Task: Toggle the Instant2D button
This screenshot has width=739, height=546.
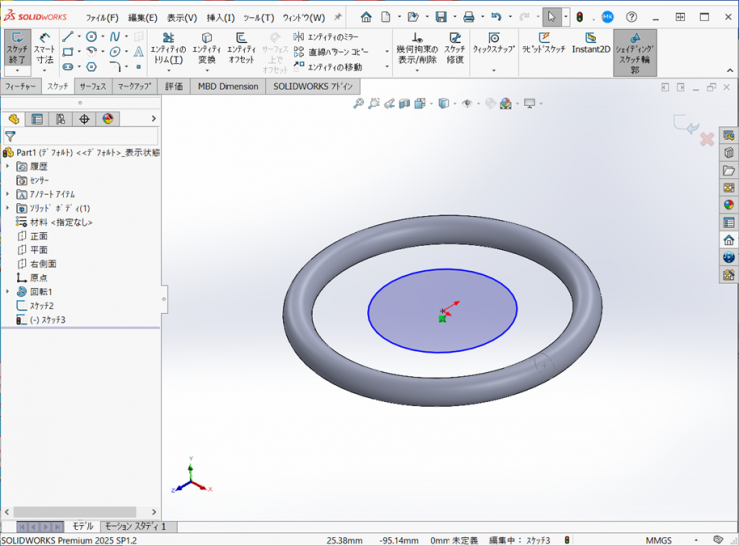Action: pyautogui.click(x=590, y=44)
